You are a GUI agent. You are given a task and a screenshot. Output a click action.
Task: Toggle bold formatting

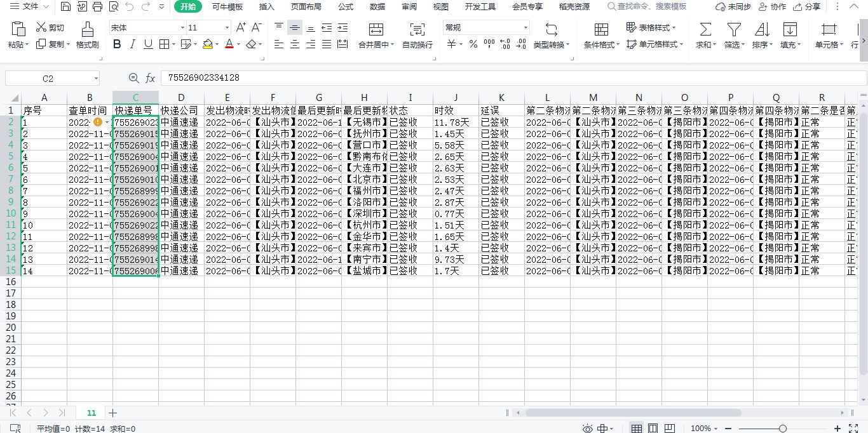(x=117, y=44)
